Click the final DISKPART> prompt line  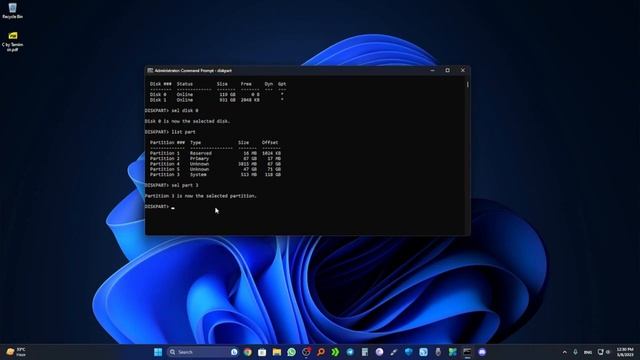160,207
